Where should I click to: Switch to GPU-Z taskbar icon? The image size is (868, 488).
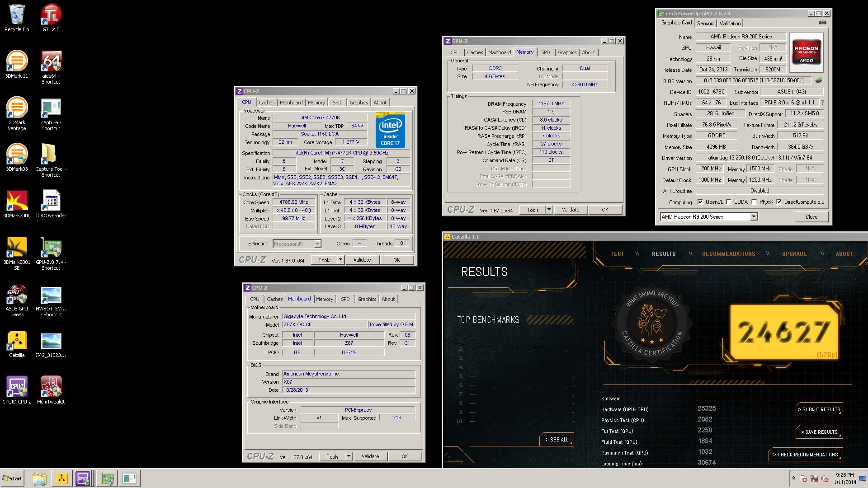coord(107,479)
